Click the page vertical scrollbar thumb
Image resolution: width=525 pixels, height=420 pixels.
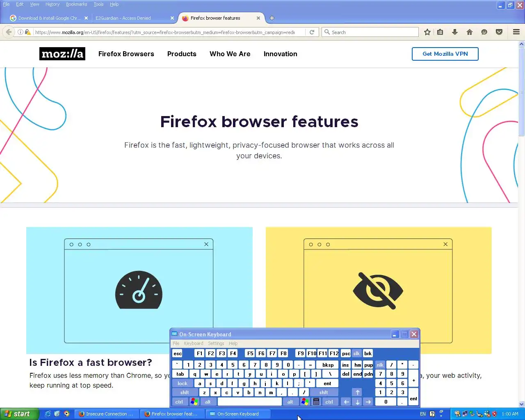(x=522, y=91)
